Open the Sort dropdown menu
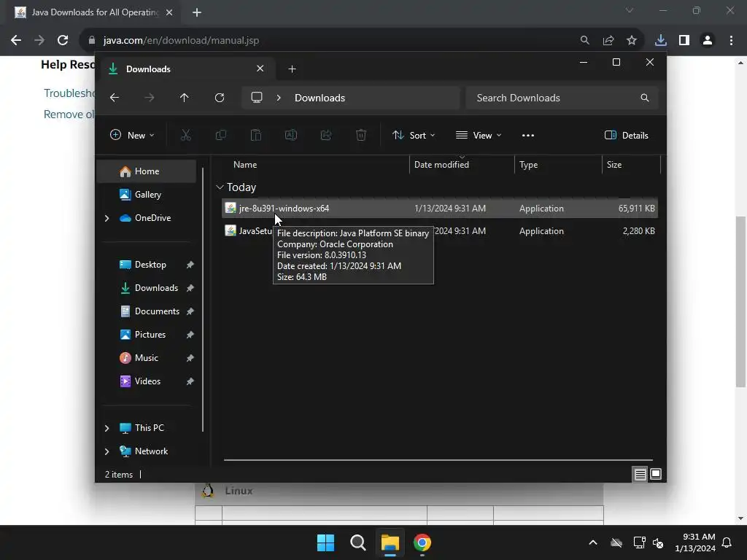 413,135
